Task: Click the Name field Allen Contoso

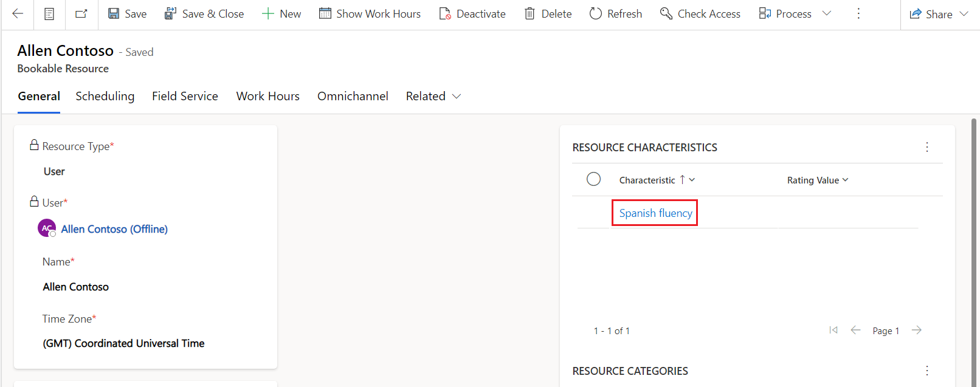Action: tap(76, 287)
